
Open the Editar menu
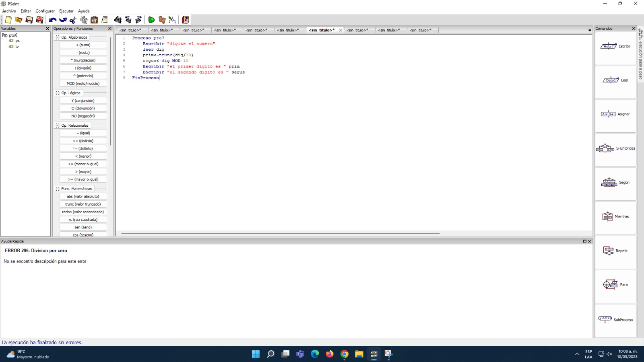26,11
